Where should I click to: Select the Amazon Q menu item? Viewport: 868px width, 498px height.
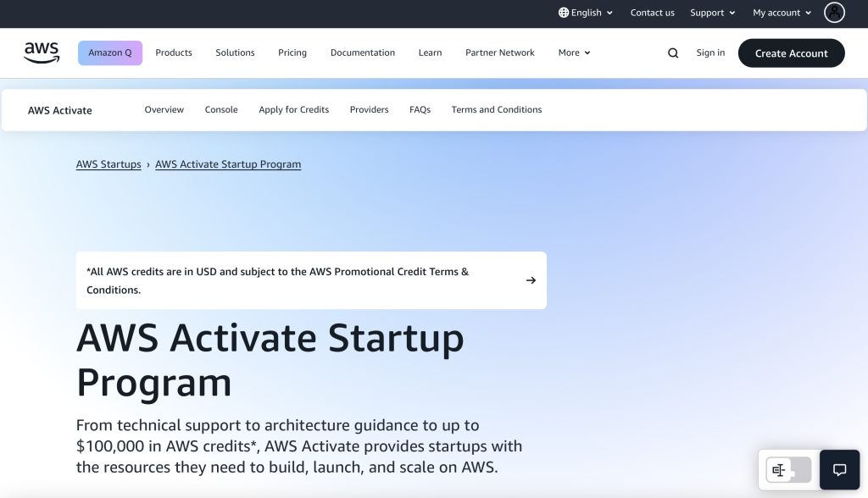(x=110, y=53)
